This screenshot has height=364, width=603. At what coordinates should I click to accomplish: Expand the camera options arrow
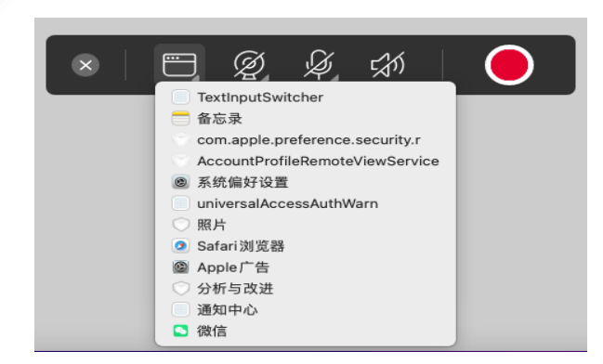[x=265, y=78]
